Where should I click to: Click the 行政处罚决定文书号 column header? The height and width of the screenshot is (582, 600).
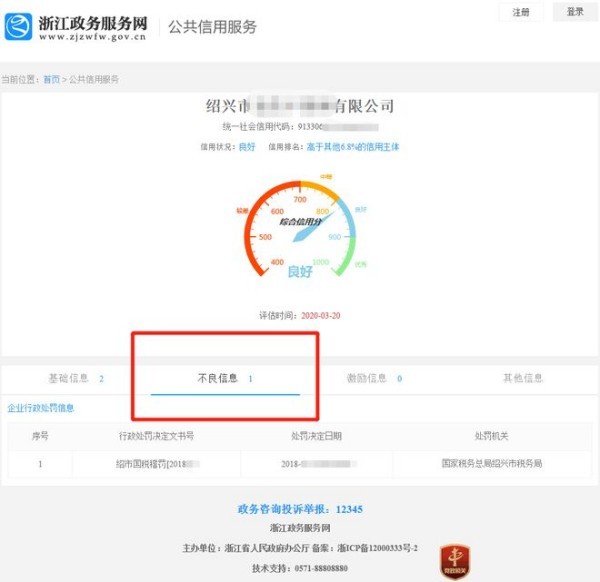click(x=156, y=437)
